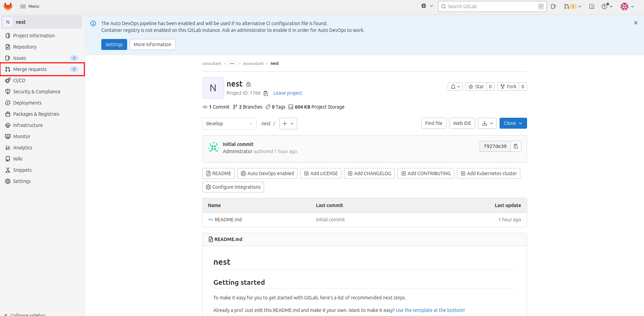Click the 0 Tags link
The height and width of the screenshot is (316, 644).
[275, 107]
